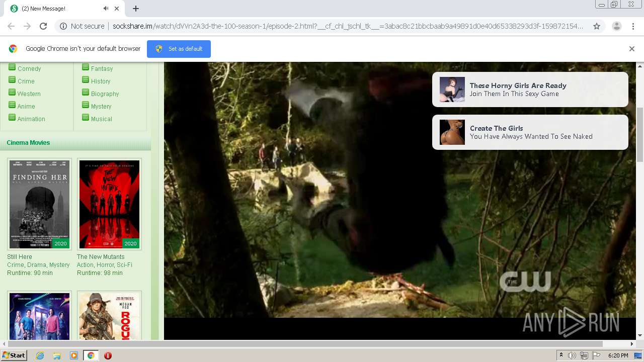644x362 pixels.
Task: Open the 'Still Here' movie title link
Action: pyautogui.click(x=20, y=257)
